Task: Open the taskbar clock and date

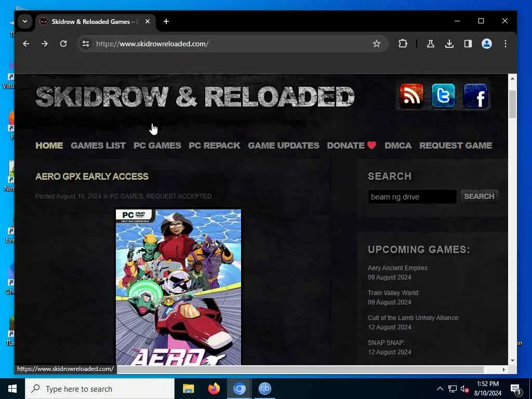Action: tap(487, 389)
